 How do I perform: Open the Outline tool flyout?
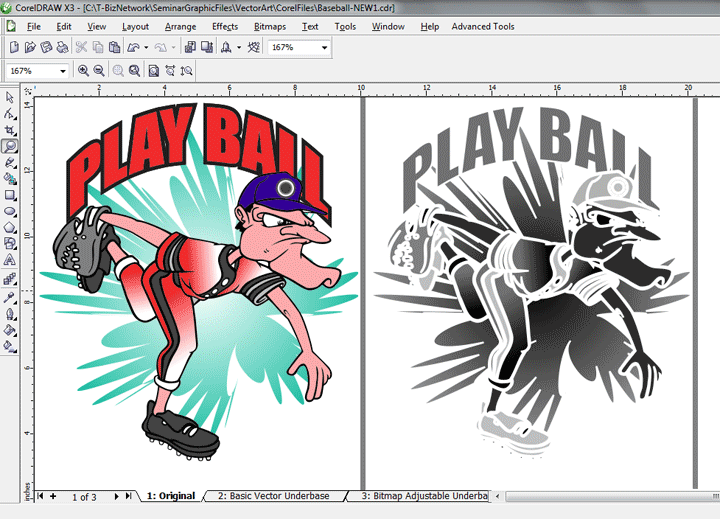pos(10,314)
